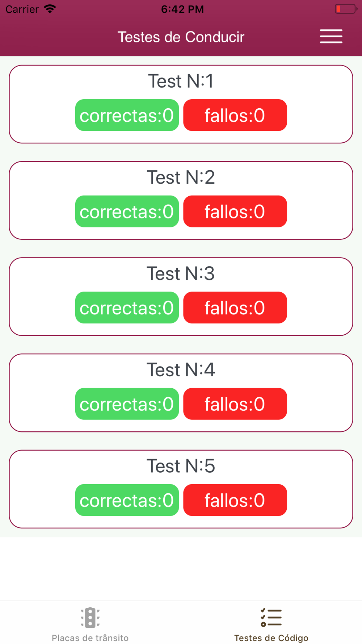The width and height of the screenshot is (362, 644).
Task: Tap correctas:0 badge in Test N:4
Action: tap(127, 404)
